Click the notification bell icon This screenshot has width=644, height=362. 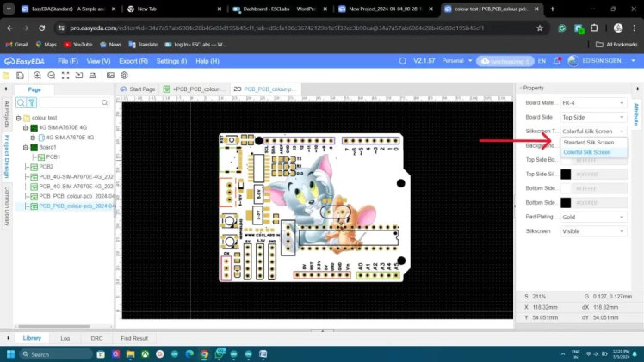[x=555, y=61]
